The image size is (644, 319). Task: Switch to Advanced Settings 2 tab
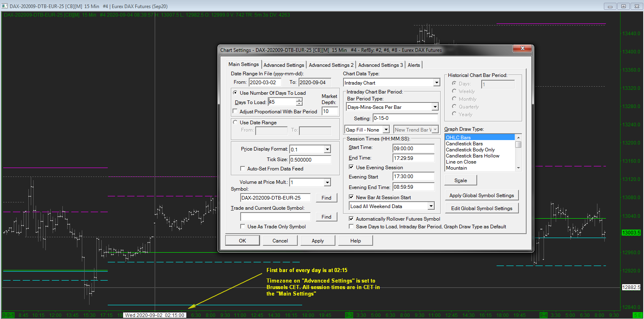coord(331,65)
